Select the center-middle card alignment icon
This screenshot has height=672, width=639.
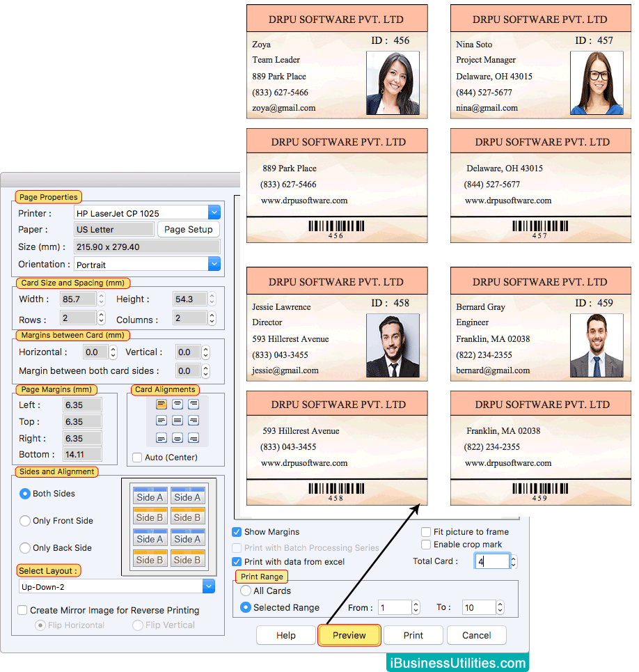click(177, 421)
